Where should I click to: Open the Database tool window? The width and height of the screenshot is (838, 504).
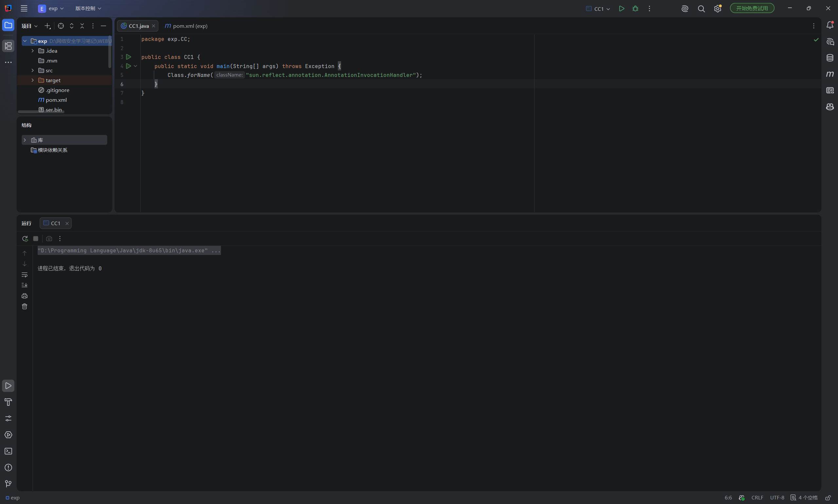pyautogui.click(x=829, y=58)
